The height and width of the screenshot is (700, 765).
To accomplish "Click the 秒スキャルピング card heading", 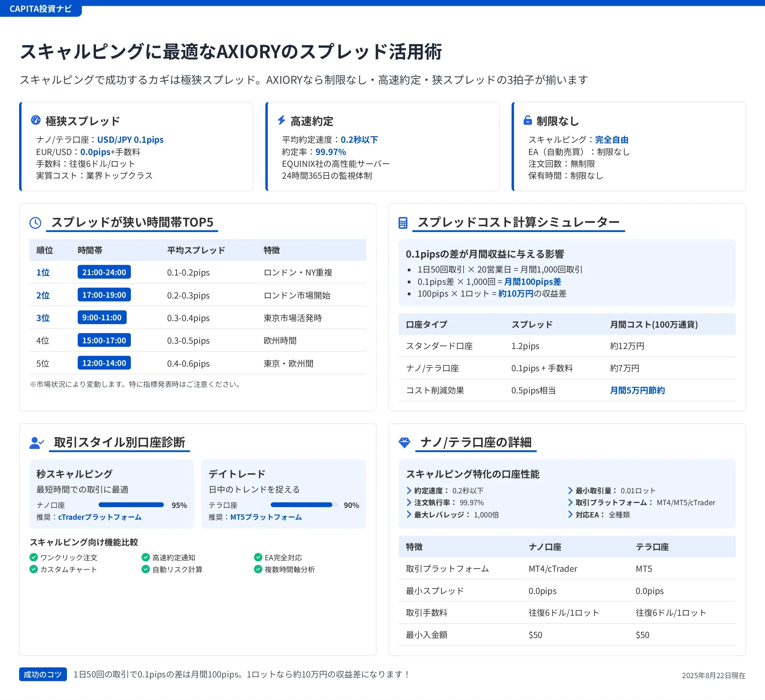I will (75, 474).
